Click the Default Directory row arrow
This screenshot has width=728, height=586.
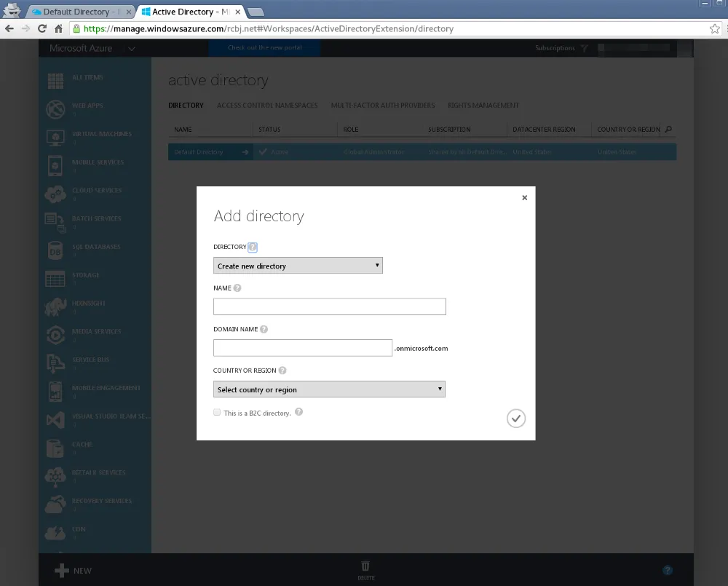point(245,152)
